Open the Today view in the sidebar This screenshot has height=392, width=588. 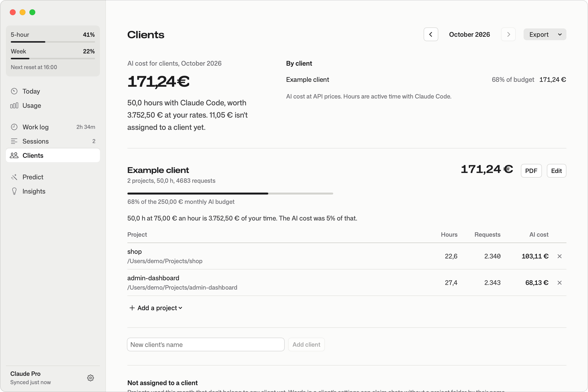pos(53,91)
